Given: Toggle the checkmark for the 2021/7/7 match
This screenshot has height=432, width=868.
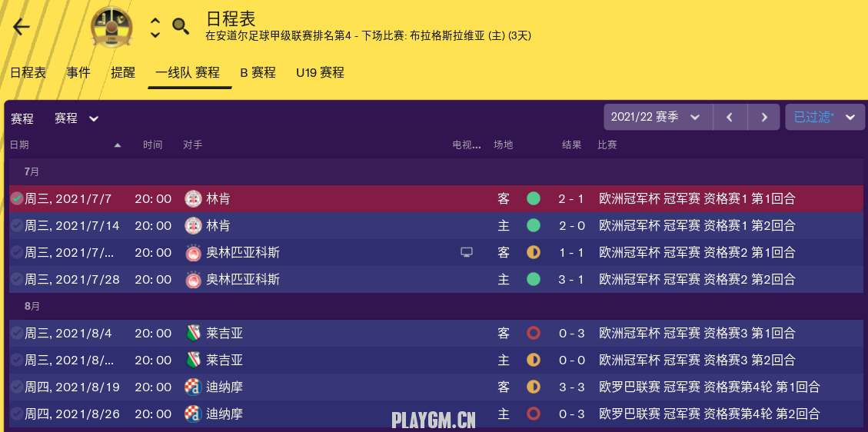Looking at the screenshot, I should coord(17,198).
